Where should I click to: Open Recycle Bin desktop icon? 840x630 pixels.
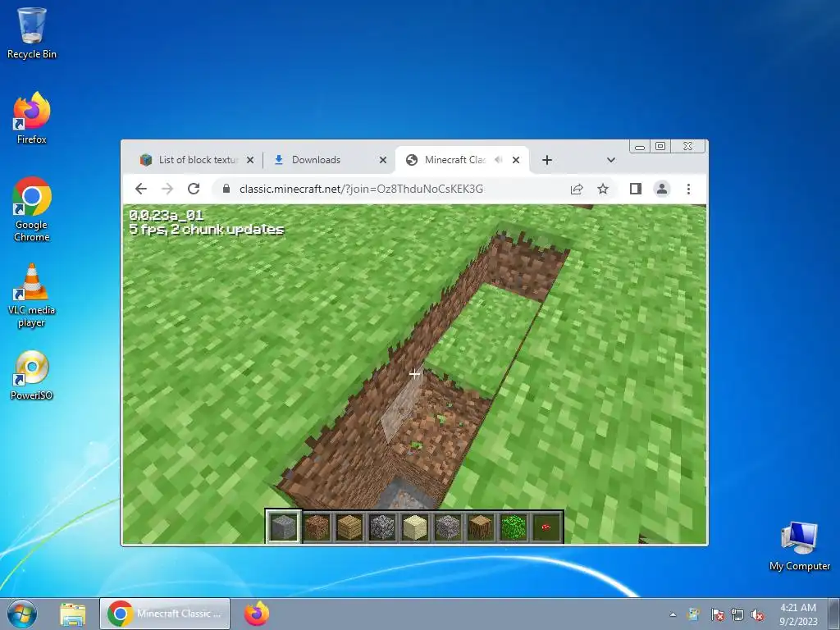pos(32,33)
